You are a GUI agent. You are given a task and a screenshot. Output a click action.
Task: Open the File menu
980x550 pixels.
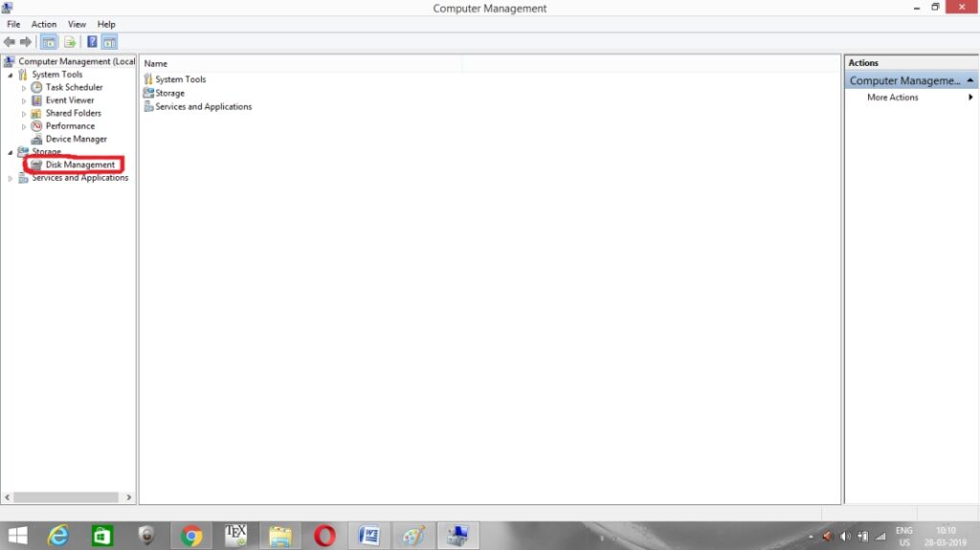13,24
